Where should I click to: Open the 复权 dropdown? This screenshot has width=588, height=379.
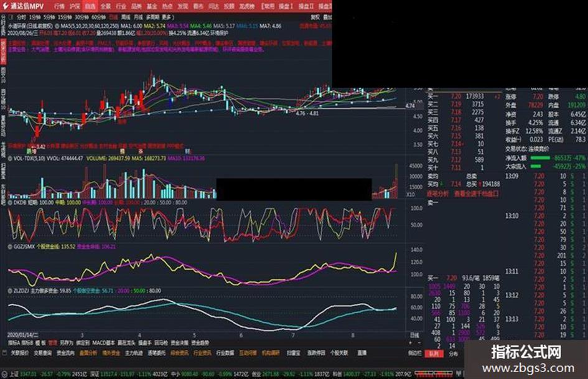pyautogui.click(x=315, y=17)
